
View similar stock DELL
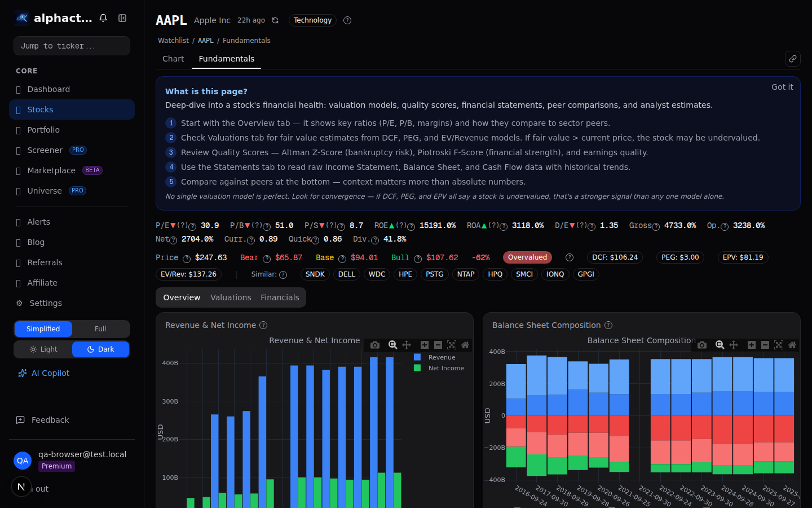[x=346, y=274]
